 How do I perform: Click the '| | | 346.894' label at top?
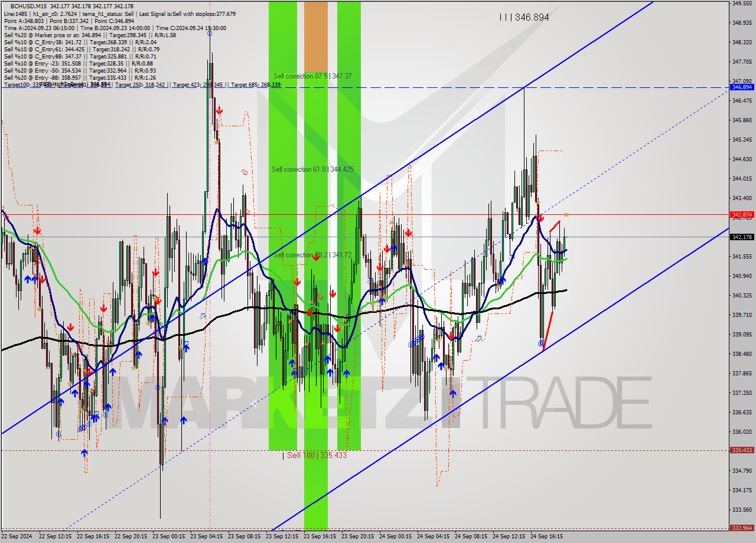[524, 18]
